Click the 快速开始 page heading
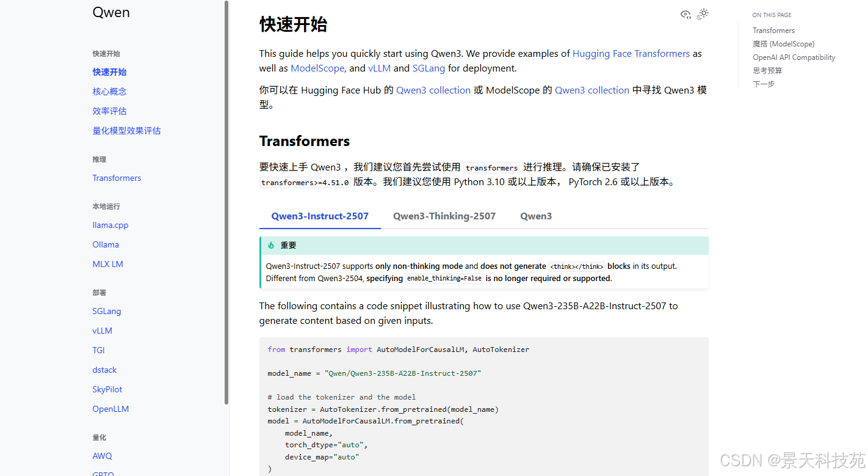868x476 pixels. (294, 24)
